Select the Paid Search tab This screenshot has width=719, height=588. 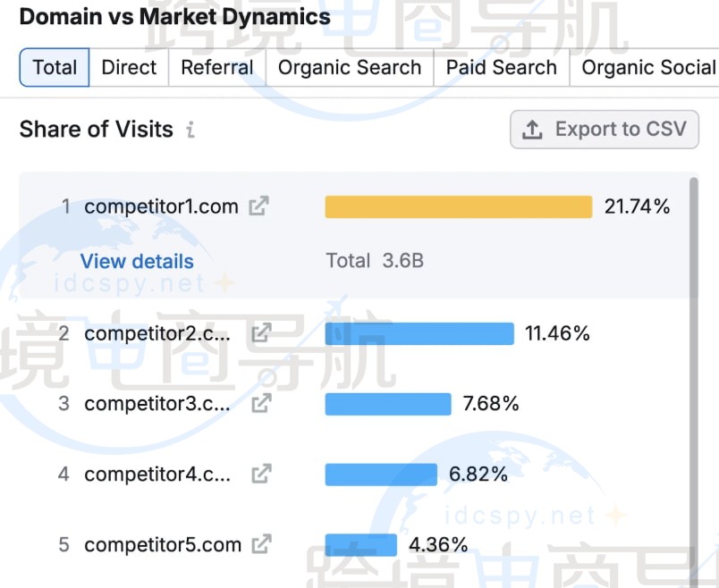tap(501, 67)
